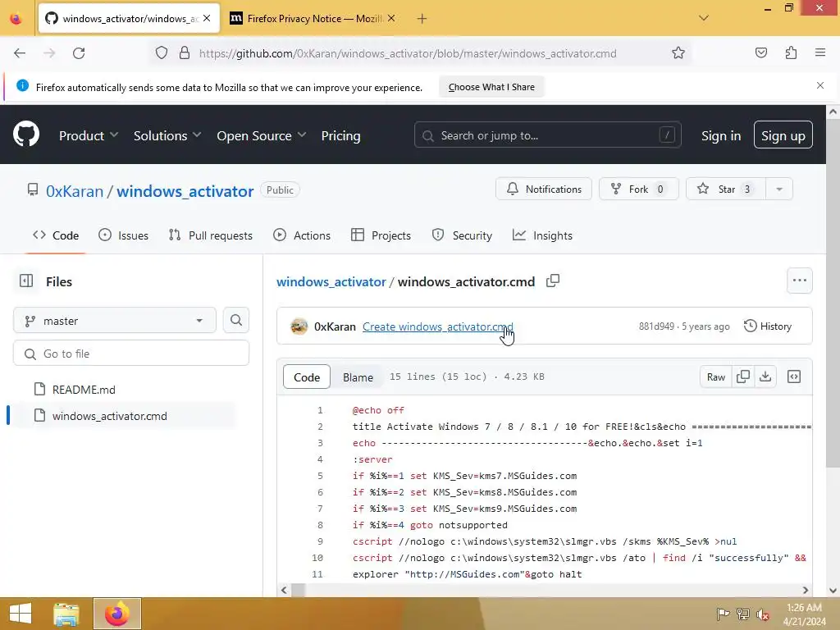This screenshot has height=630, width=840.
Task: Open Star button dropdown arrow
Action: pos(779,189)
